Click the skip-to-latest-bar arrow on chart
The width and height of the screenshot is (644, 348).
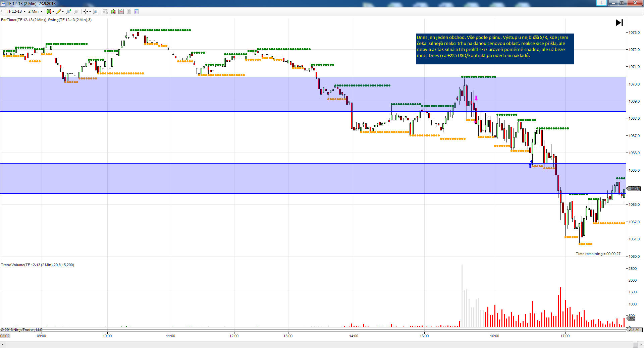(619, 22)
